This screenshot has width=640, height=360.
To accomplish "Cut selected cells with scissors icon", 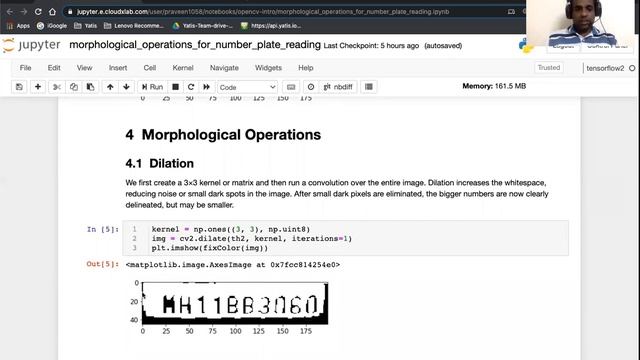I will [57, 87].
